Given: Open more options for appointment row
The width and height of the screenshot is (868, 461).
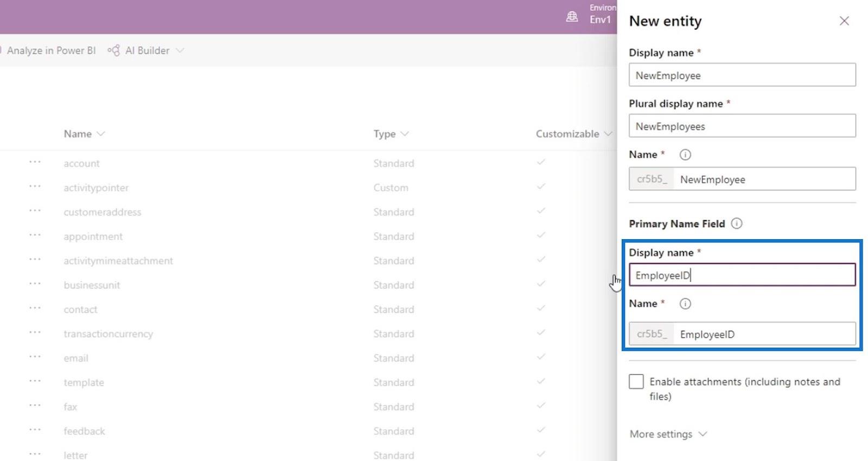Looking at the screenshot, I should [x=35, y=235].
